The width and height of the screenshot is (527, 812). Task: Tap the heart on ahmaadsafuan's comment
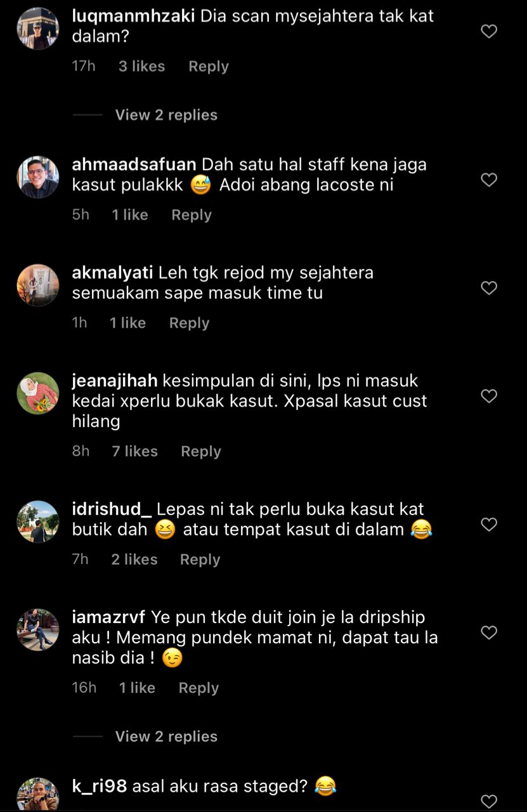tap(489, 180)
